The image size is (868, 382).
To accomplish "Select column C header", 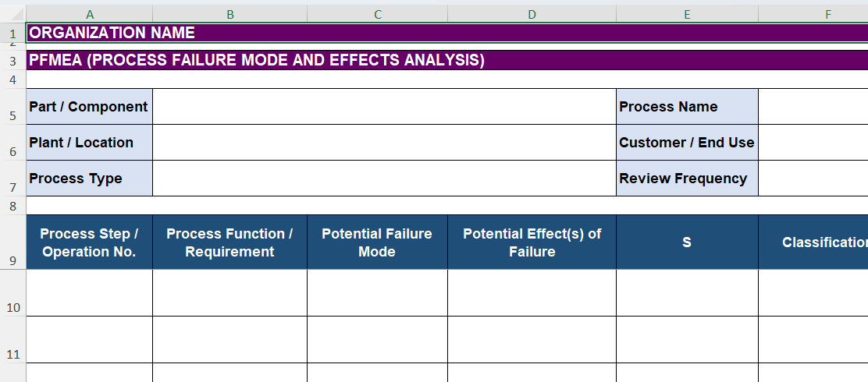I will click(378, 14).
